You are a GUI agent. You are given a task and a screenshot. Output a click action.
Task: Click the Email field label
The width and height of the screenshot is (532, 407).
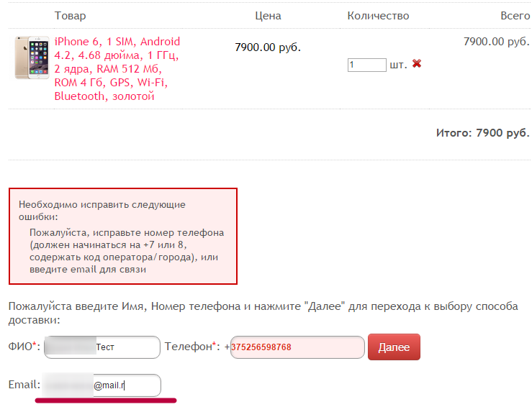point(24,385)
